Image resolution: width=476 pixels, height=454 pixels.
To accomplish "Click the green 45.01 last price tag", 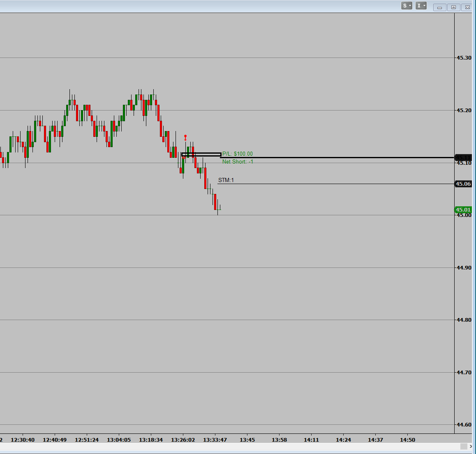I will click(463, 210).
